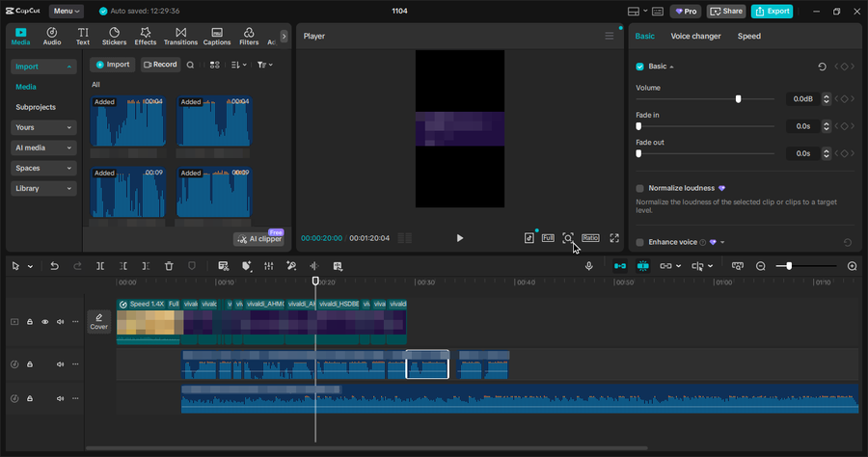This screenshot has height=457, width=868.
Task: Enter fullscreen preview in Player
Action: (614, 238)
